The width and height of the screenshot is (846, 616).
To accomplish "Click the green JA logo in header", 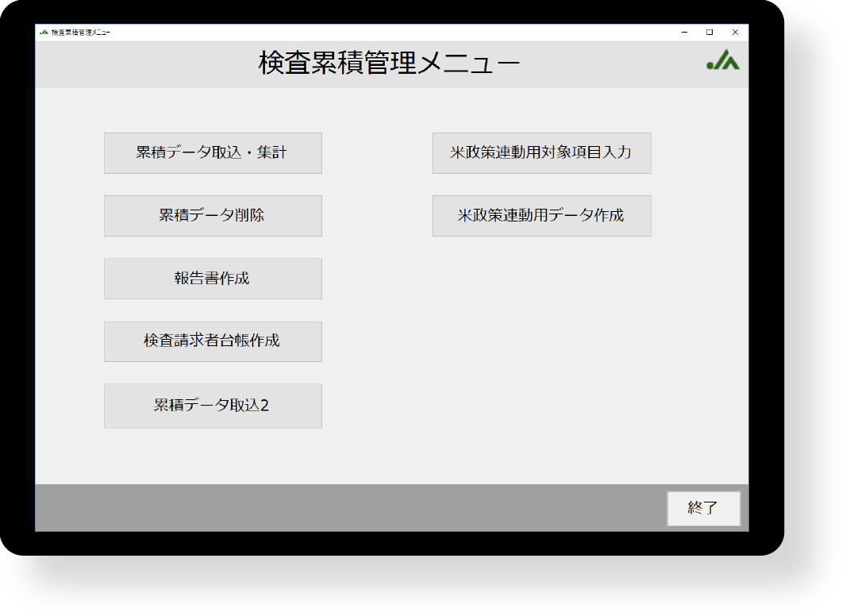I will (x=723, y=61).
